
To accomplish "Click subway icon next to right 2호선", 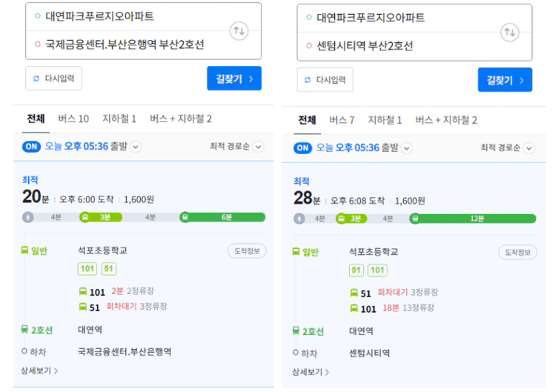I will pyautogui.click(x=296, y=330).
